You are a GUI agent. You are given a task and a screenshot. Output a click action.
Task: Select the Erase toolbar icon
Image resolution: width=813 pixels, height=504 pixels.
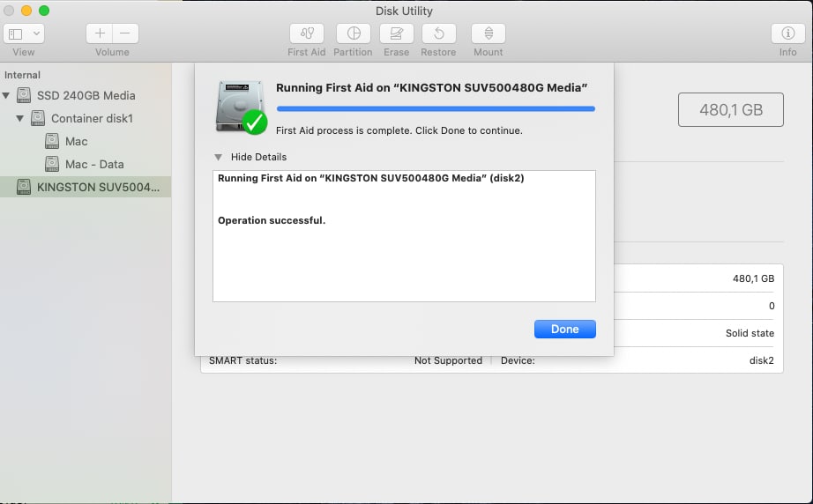click(x=396, y=33)
